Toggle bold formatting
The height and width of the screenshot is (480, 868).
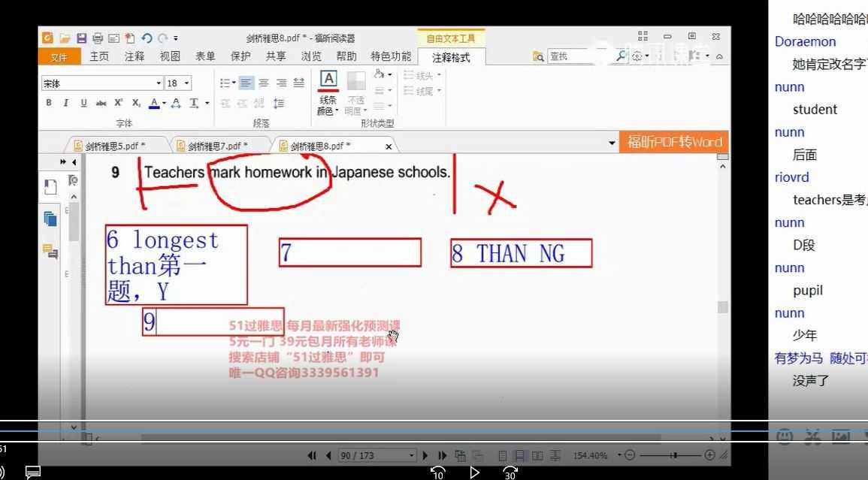(x=49, y=103)
